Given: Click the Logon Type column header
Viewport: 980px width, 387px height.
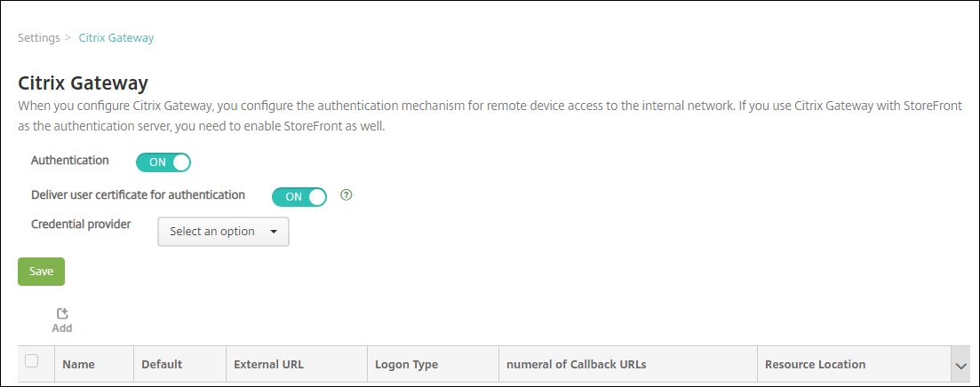Looking at the screenshot, I should click(x=406, y=364).
